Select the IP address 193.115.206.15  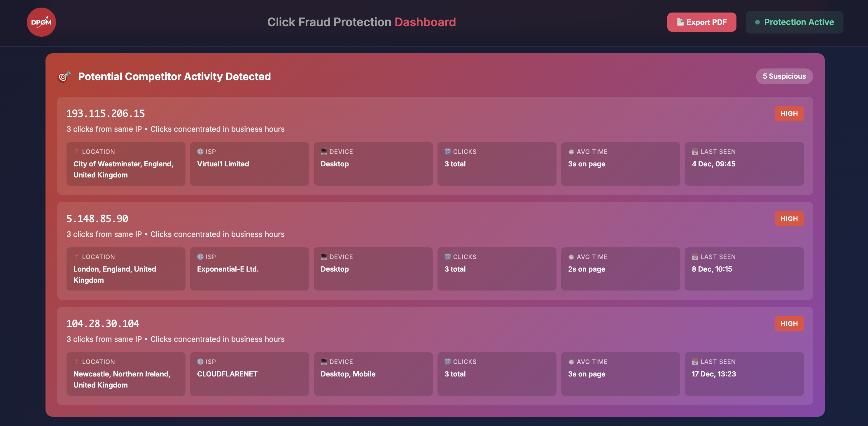point(106,113)
